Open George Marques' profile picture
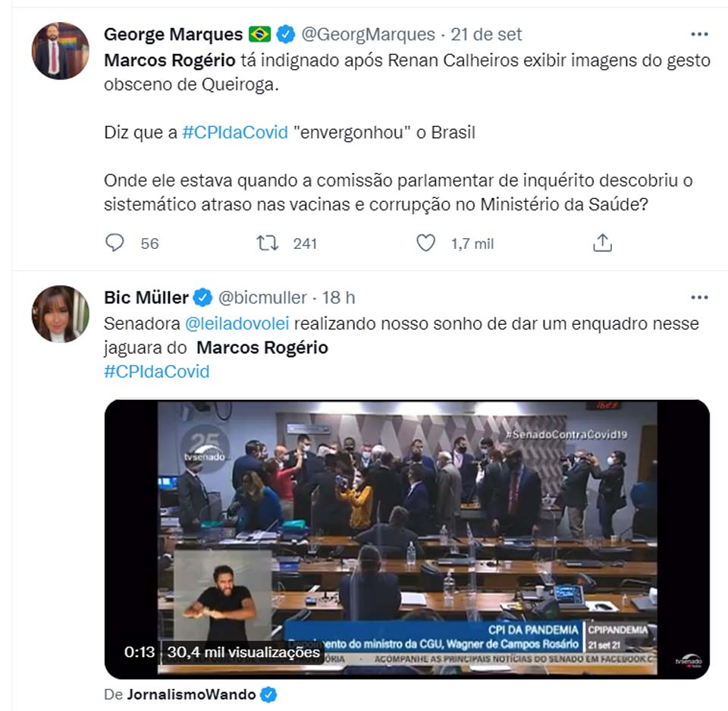Image resolution: width=728 pixels, height=711 pixels. 60,51
